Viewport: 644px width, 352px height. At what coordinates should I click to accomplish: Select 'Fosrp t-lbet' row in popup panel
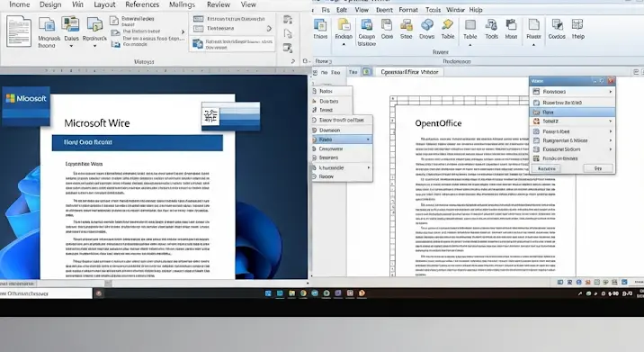click(x=572, y=131)
